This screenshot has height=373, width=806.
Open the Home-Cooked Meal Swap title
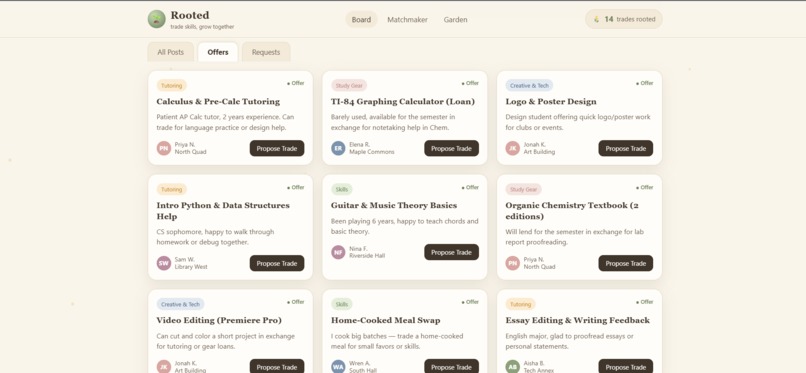point(386,320)
